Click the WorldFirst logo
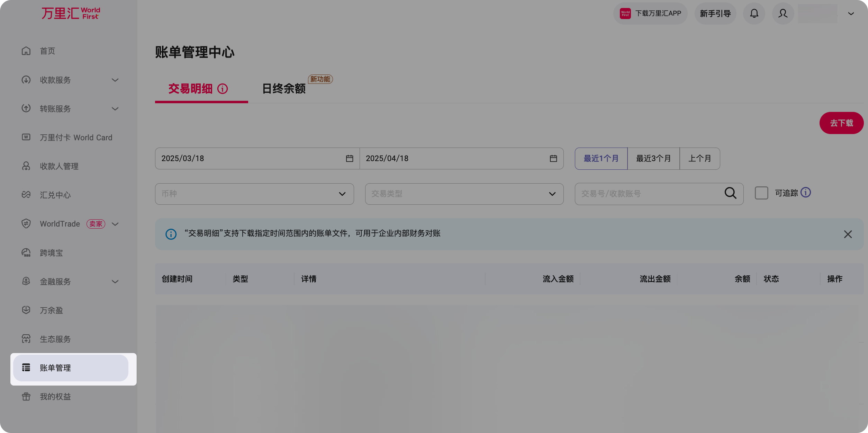This screenshot has width=868, height=433. [70, 13]
